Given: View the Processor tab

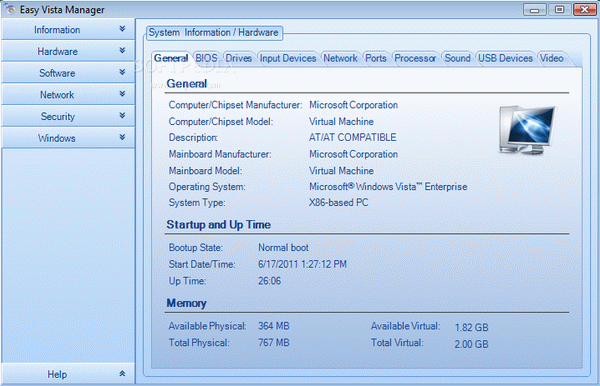Looking at the screenshot, I should (x=415, y=59).
